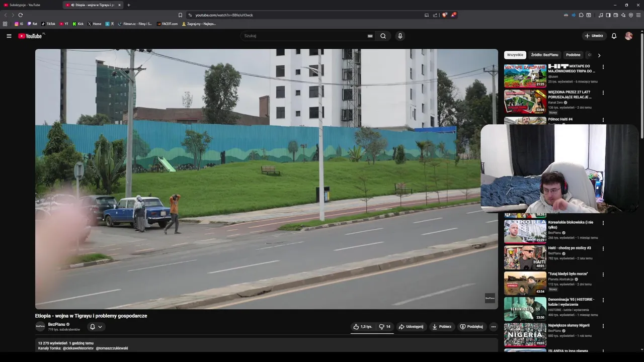644x362 pixels.
Task: Open @tomaszczukiewski channel link
Action: 112,348
